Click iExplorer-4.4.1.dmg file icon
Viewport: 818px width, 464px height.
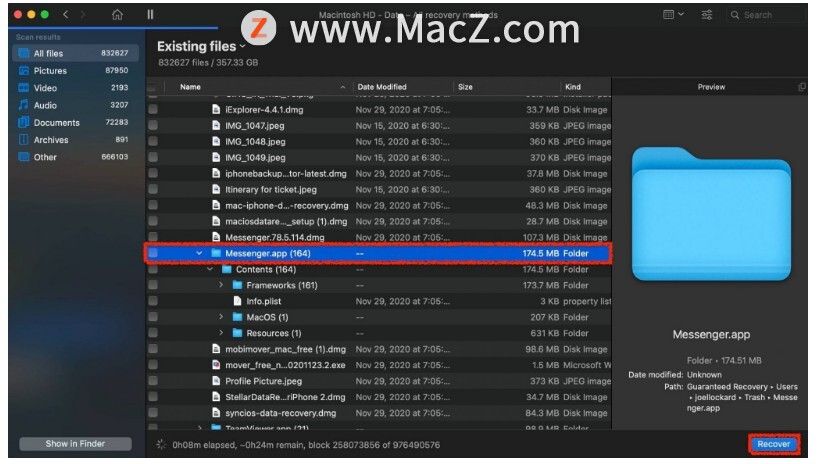(x=216, y=109)
